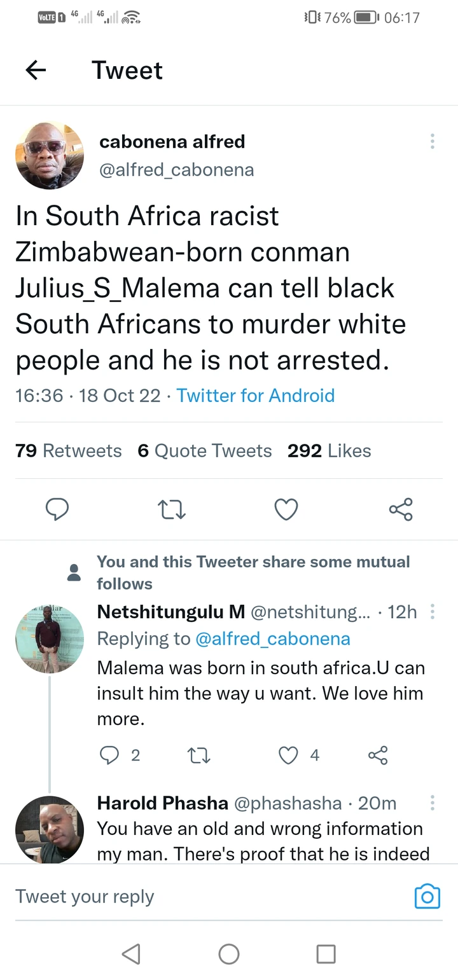Tap the @alfred_cabonena mention link
458x980 pixels.
(x=273, y=638)
